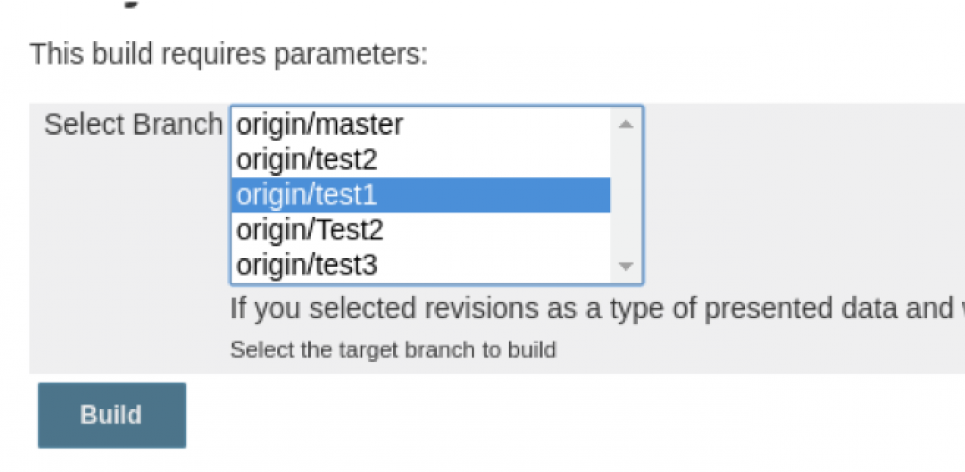This screenshot has width=965, height=472.
Task: Click the 'If you selected revisions' help text
Action: [590, 308]
